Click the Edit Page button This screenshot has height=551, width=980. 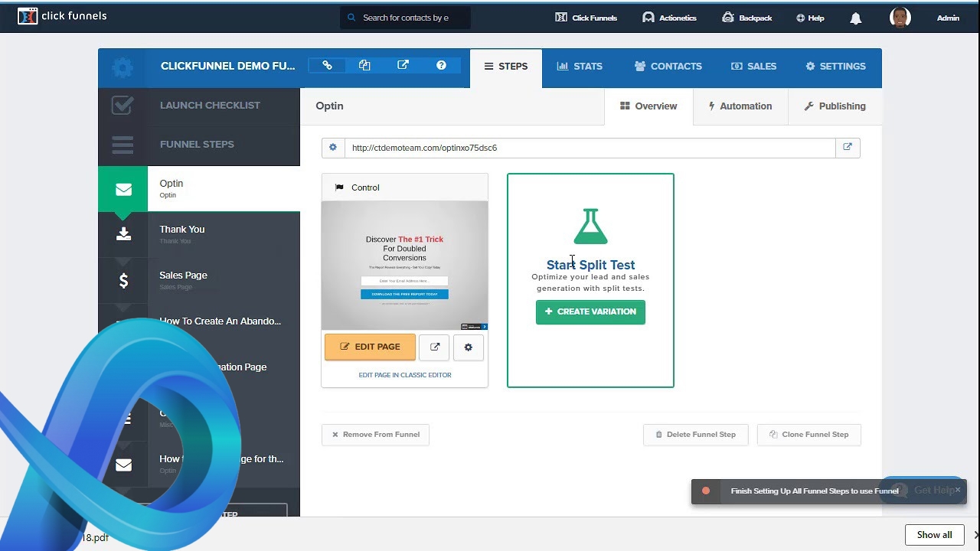(x=370, y=347)
